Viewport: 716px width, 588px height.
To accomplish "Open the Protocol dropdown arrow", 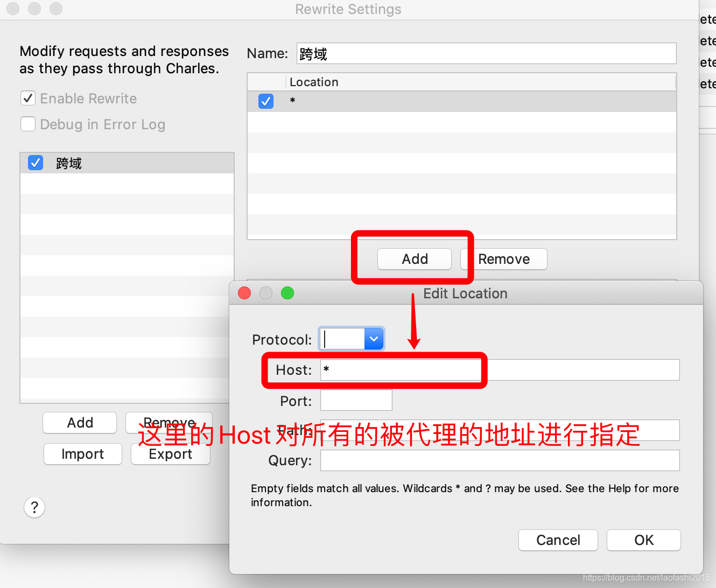I will pyautogui.click(x=374, y=339).
